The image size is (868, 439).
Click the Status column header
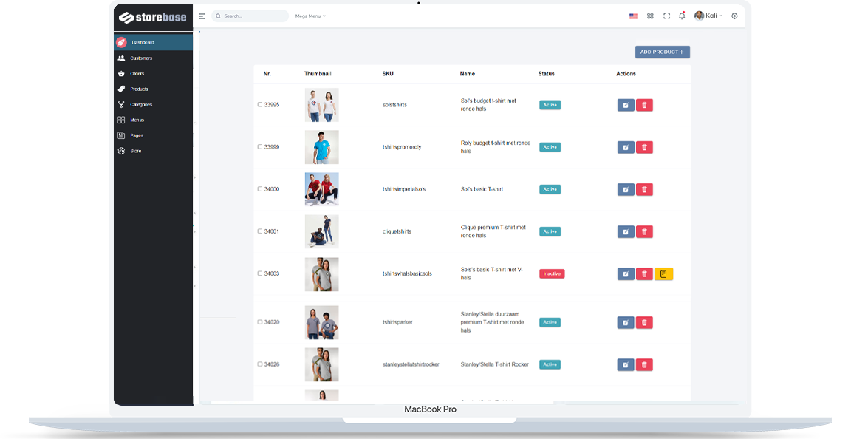(547, 74)
